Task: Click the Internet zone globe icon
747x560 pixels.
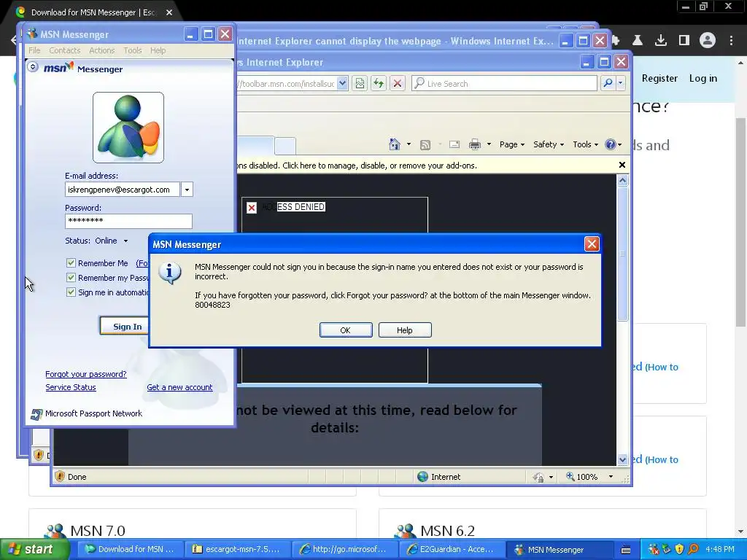Action: [422, 477]
